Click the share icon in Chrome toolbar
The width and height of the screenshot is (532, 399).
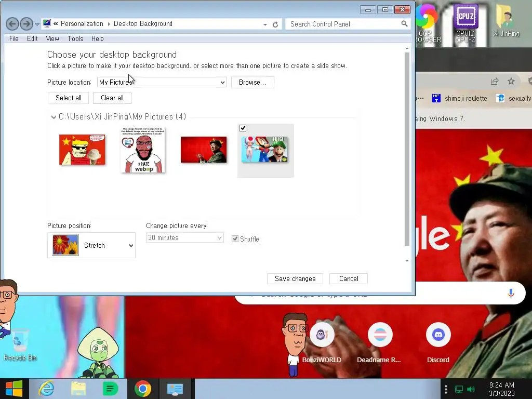495,82
